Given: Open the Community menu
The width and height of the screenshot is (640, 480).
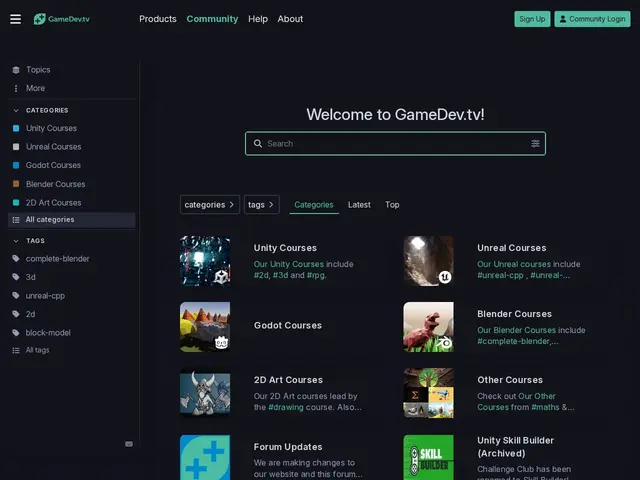Looking at the screenshot, I should (x=212, y=19).
